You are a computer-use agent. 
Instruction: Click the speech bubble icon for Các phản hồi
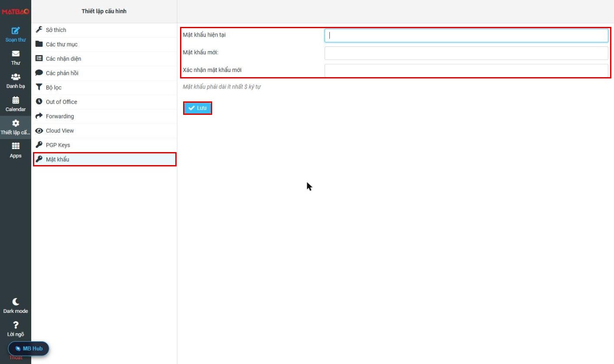[x=39, y=73]
